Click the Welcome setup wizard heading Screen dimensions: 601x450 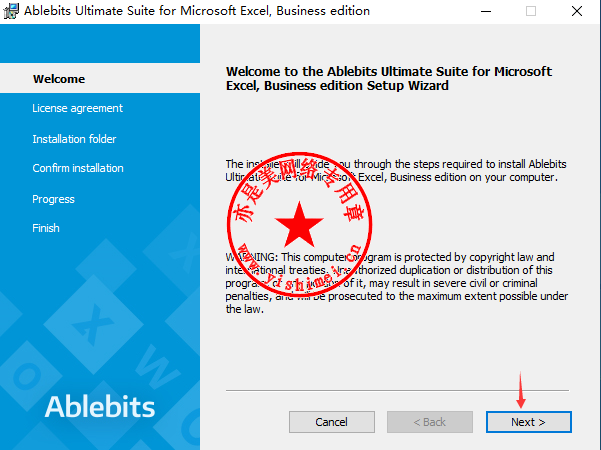389,79
